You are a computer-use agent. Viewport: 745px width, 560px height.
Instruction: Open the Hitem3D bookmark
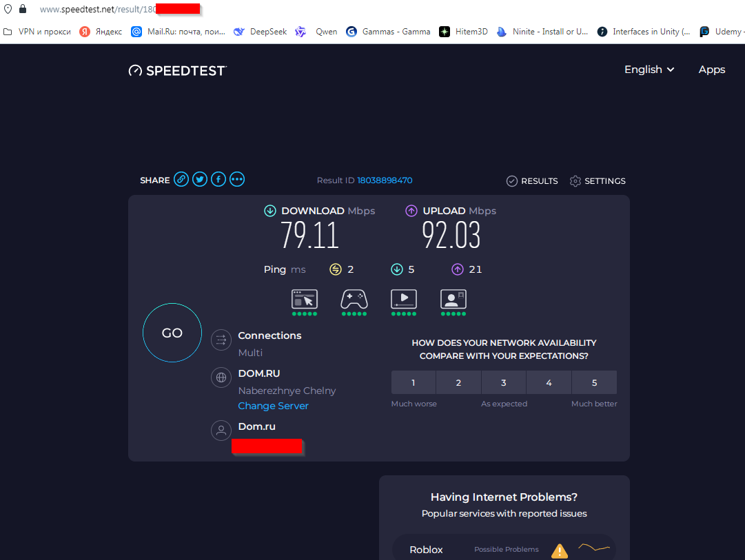tap(463, 32)
